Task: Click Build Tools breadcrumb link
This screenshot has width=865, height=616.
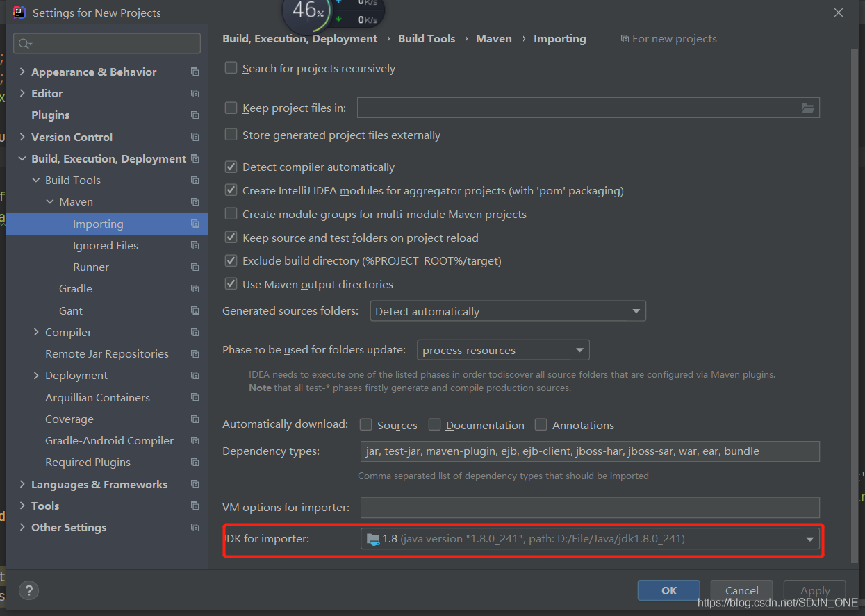Action: [x=427, y=39]
